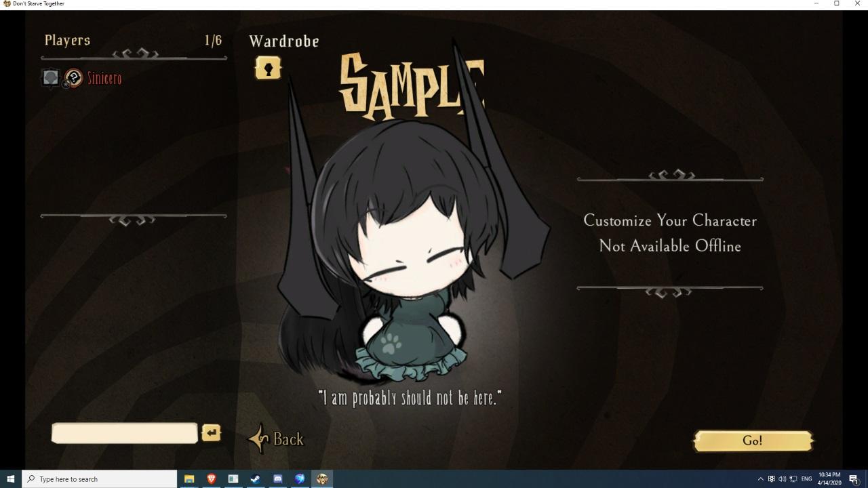This screenshot has width=868, height=488.
Task: Click the character quote text
Action: (x=410, y=398)
